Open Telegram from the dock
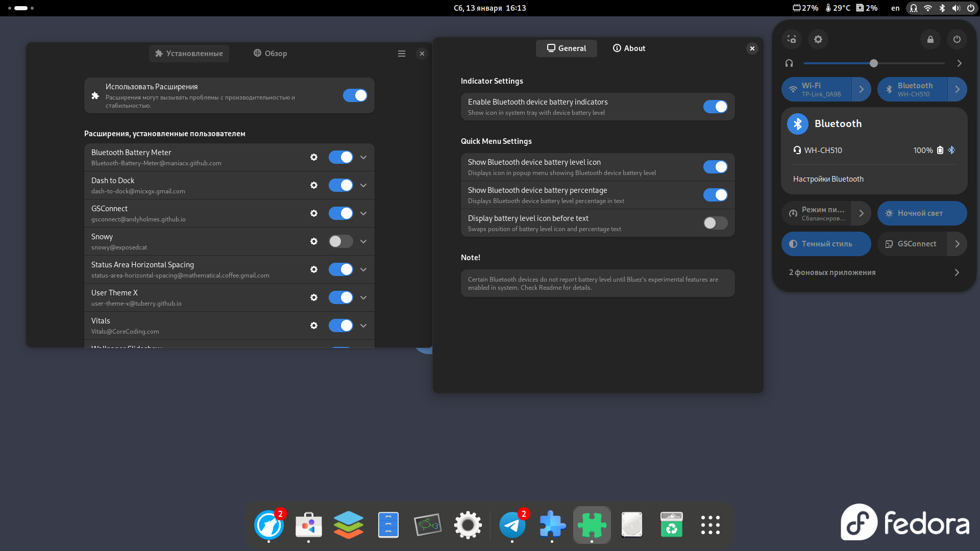The height and width of the screenshot is (551, 980). pos(512,524)
